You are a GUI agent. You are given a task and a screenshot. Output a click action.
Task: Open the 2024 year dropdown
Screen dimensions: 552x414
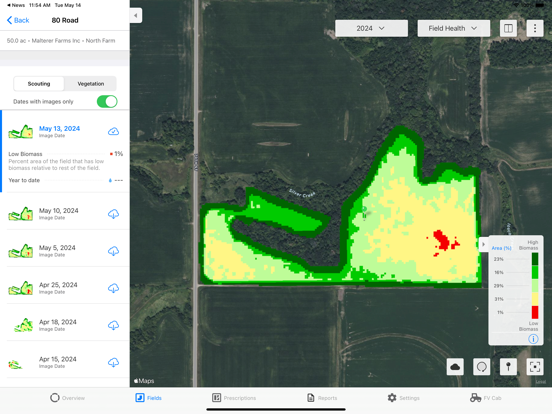[x=371, y=29]
